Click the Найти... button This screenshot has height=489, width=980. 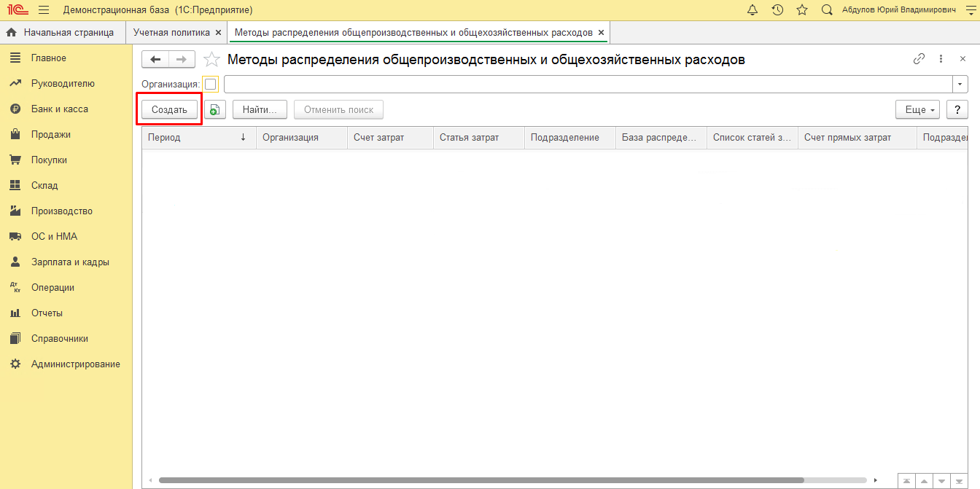(x=260, y=110)
